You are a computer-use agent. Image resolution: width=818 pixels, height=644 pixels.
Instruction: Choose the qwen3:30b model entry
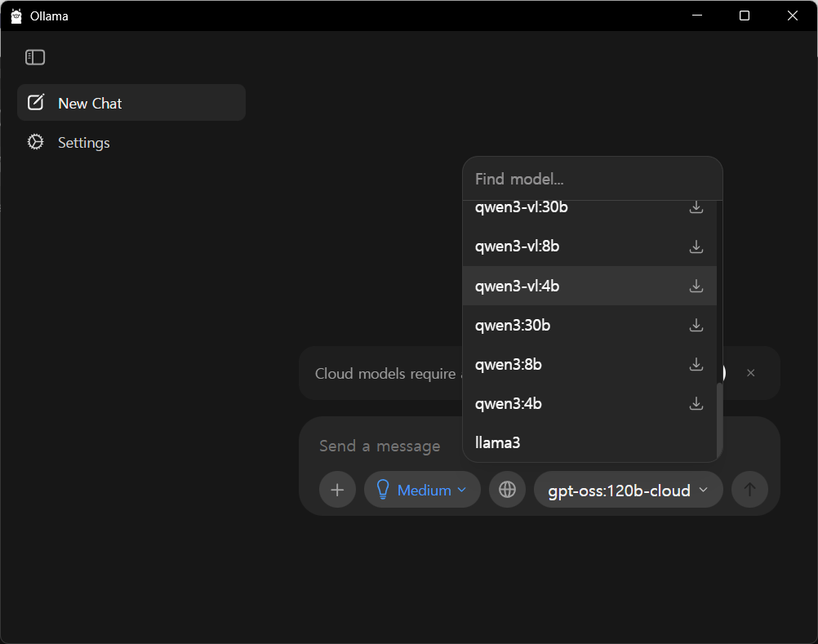pyautogui.click(x=589, y=325)
